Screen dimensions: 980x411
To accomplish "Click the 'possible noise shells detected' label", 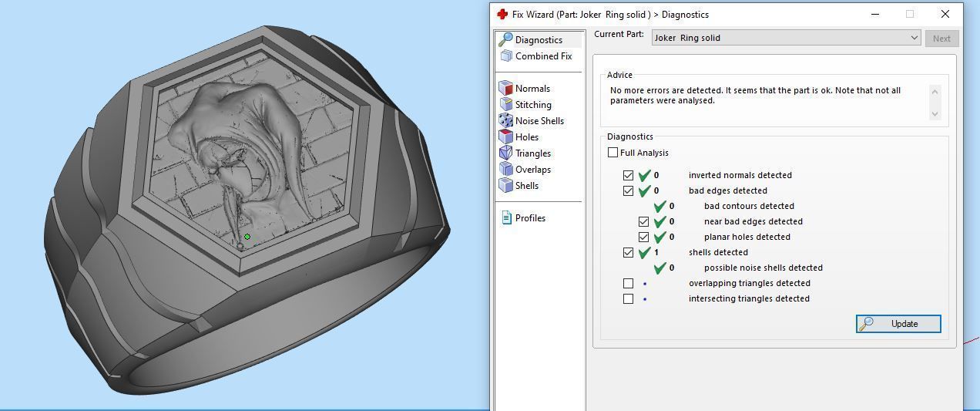I will pos(763,268).
